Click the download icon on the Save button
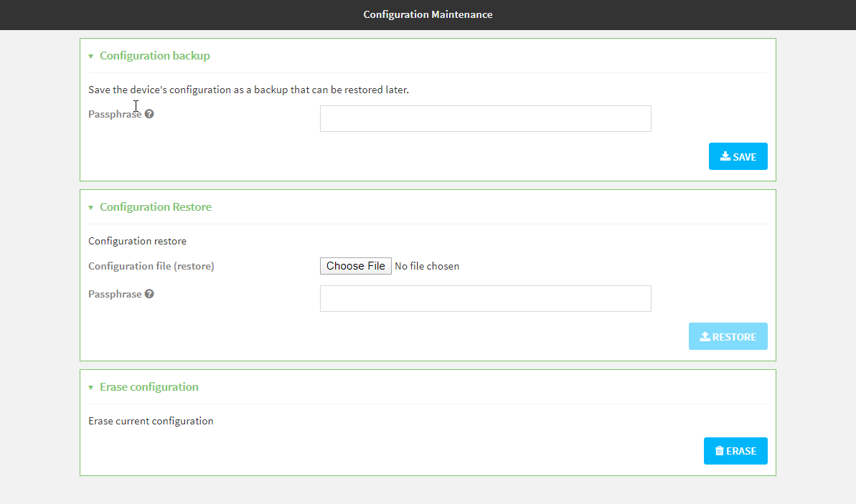The height and width of the screenshot is (504, 856). [x=725, y=156]
